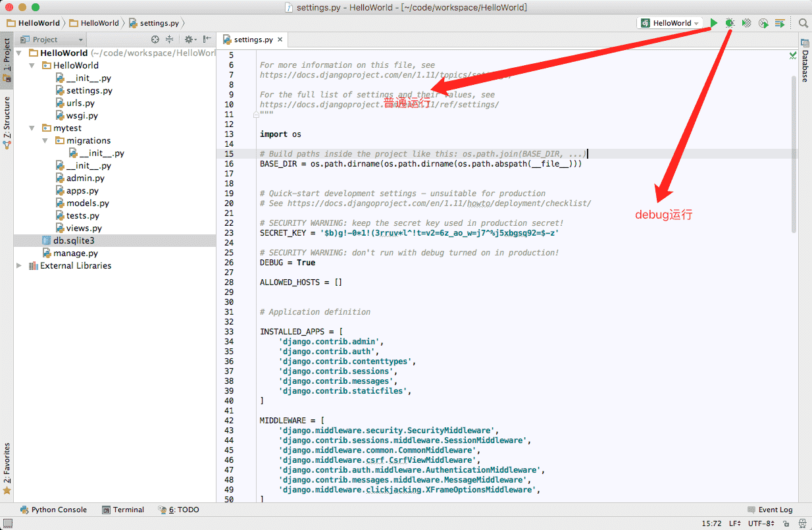Run with coverage icon in toolbar
812x530 pixels.
pos(747,23)
